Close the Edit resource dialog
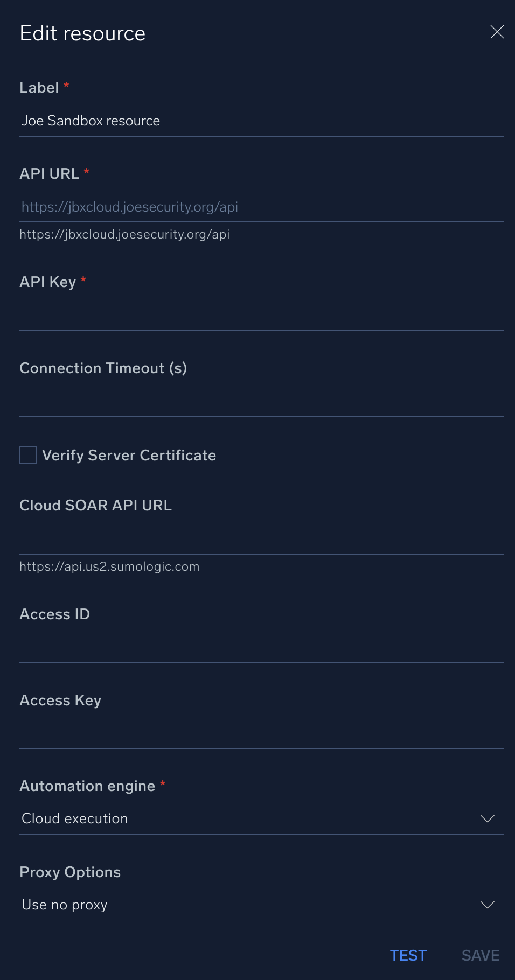515x980 pixels. coord(497,32)
